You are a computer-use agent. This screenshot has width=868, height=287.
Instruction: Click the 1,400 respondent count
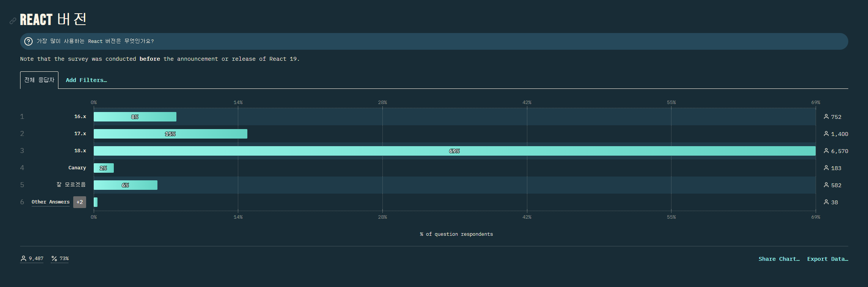(840, 134)
